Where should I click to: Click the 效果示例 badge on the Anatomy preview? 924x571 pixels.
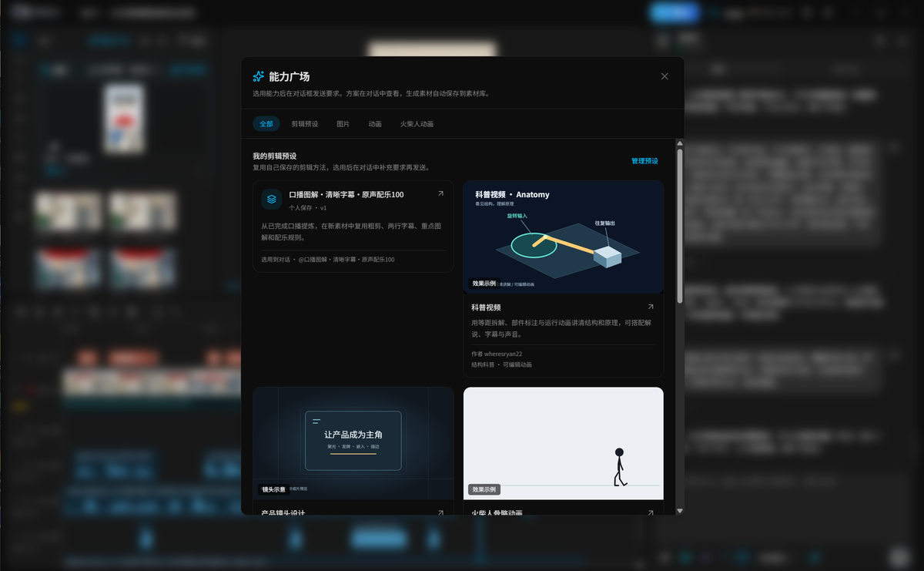[484, 284]
